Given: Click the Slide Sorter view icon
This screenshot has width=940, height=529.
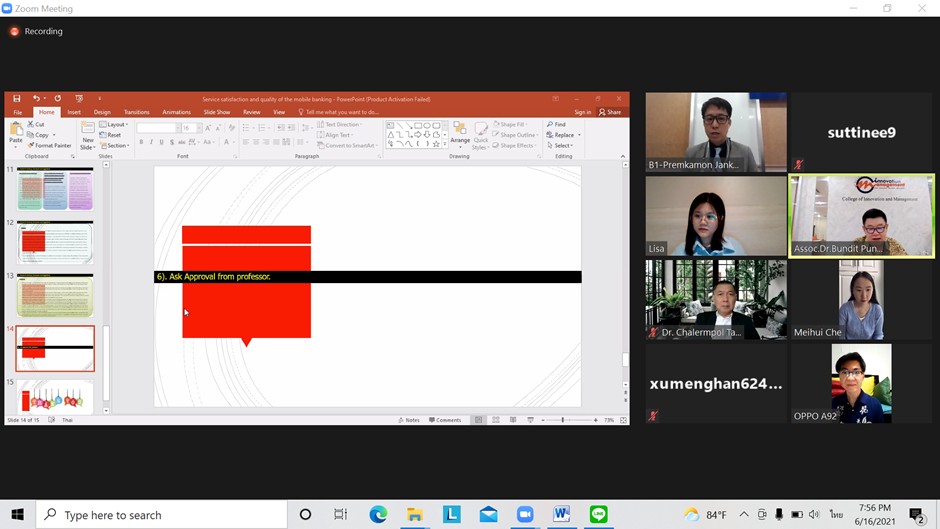Looking at the screenshot, I should (x=495, y=420).
